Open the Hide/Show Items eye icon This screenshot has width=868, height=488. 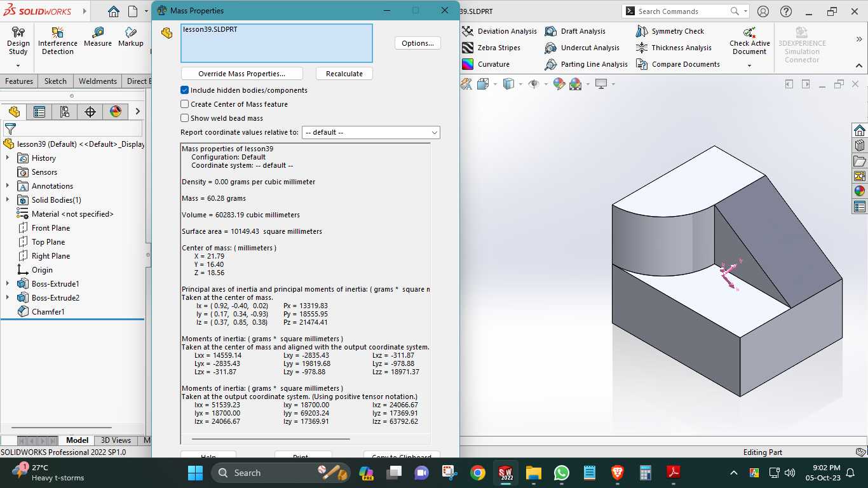pos(534,84)
